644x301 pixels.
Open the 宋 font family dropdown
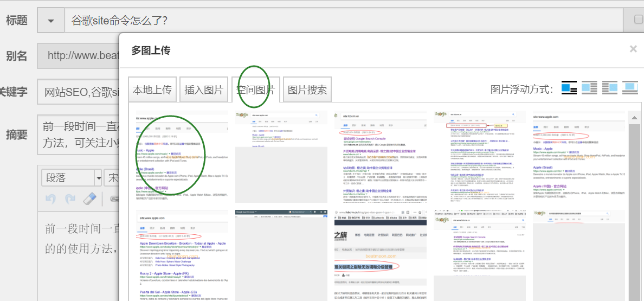coord(111,178)
